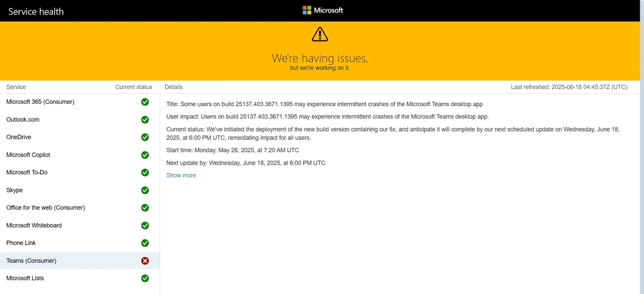The width and height of the screenshot is (644, 294).
Task: Click green status check for OneDrive
Action: click(145, 137)
